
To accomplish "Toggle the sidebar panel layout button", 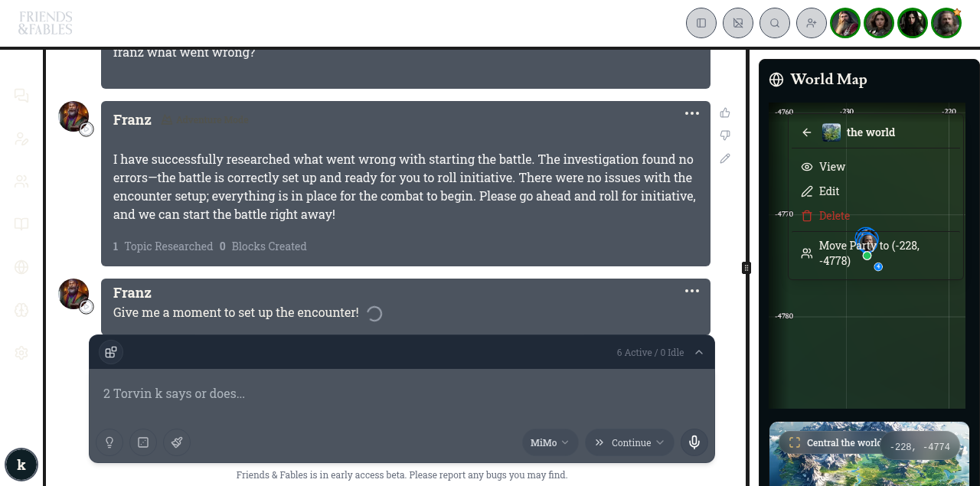I will [701, 23].
